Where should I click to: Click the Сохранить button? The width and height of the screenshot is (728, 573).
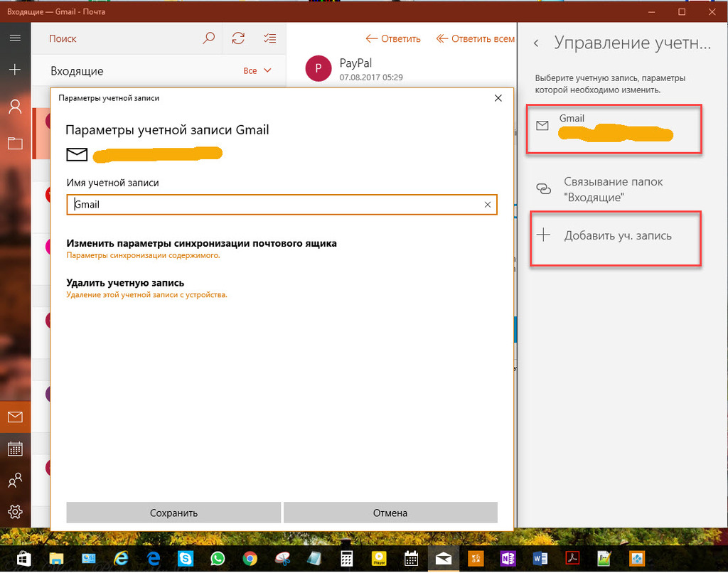coord(173,513)
